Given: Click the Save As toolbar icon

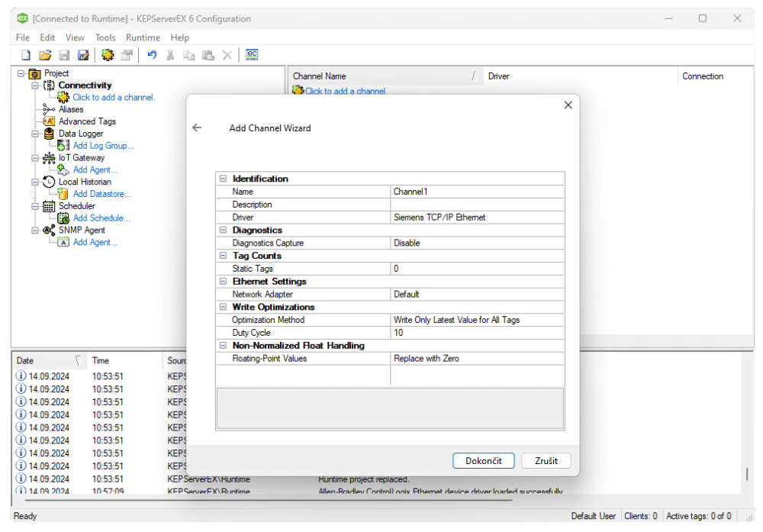Looking at the screenshot, I should (x=83, y=55).
